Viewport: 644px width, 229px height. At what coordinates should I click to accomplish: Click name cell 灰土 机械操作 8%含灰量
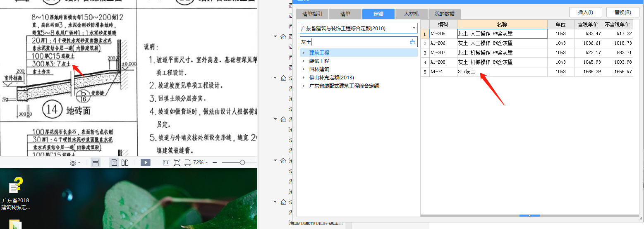(502, 62)
